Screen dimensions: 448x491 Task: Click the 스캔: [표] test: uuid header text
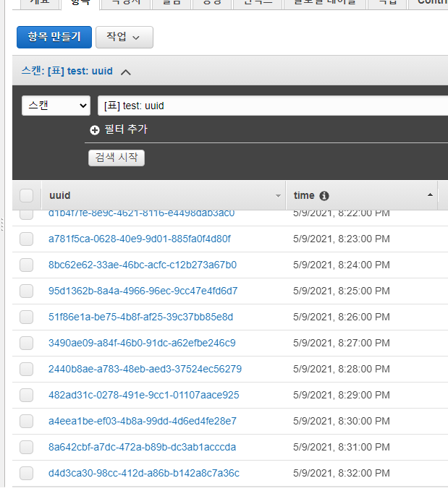point(67,72)
